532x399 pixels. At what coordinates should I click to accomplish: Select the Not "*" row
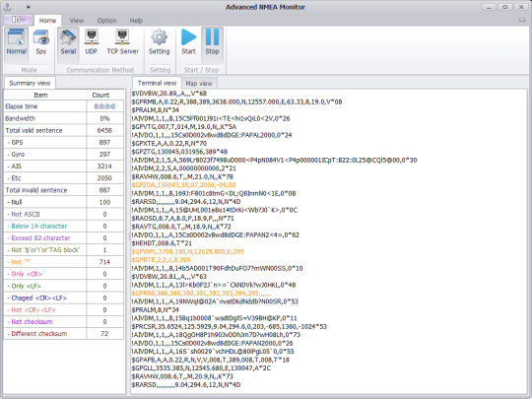tap(63, 262)
